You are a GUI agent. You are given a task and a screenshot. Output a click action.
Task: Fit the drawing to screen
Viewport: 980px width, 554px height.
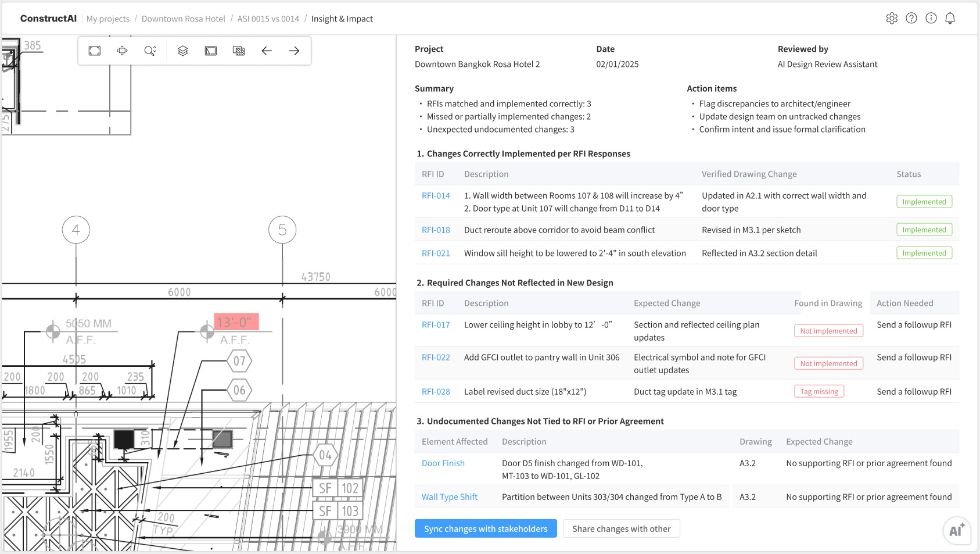pyautogui.click(x=94, y=51)
